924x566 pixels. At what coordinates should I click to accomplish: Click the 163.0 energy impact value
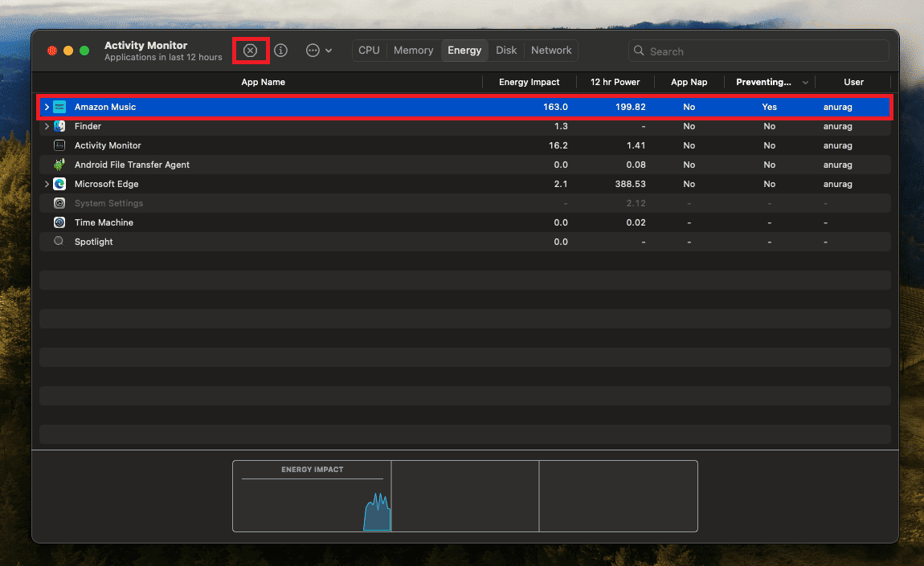[x=555, y=108]
